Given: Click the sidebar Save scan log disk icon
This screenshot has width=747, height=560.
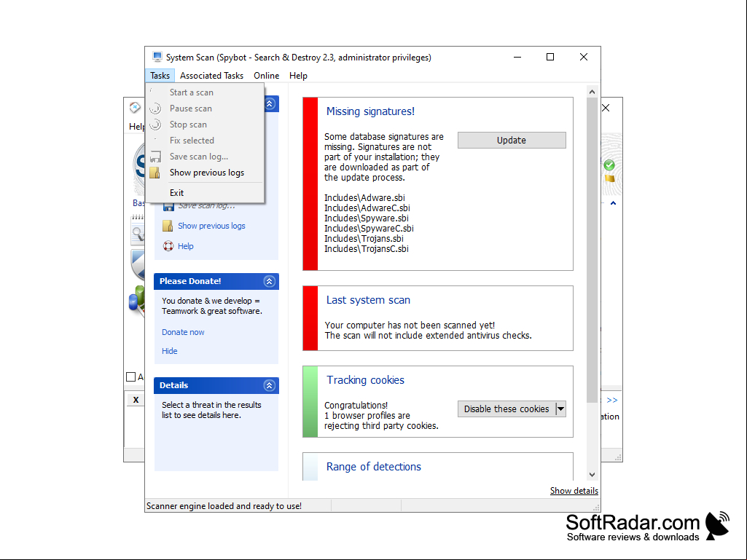Looking at the screenshot, I should 168,207.
